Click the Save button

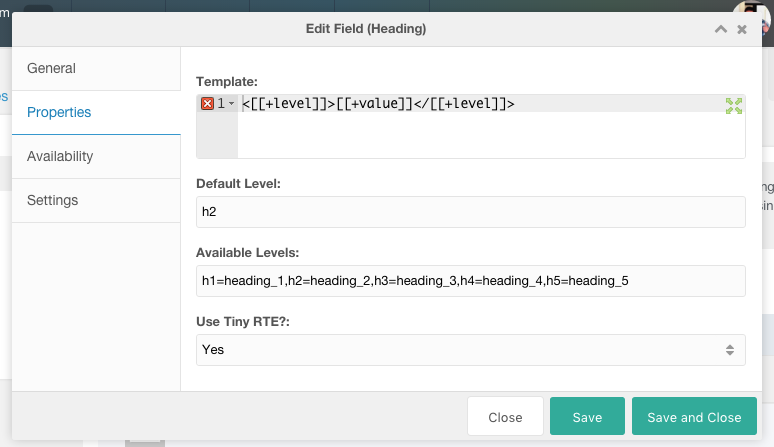[587, 416]
